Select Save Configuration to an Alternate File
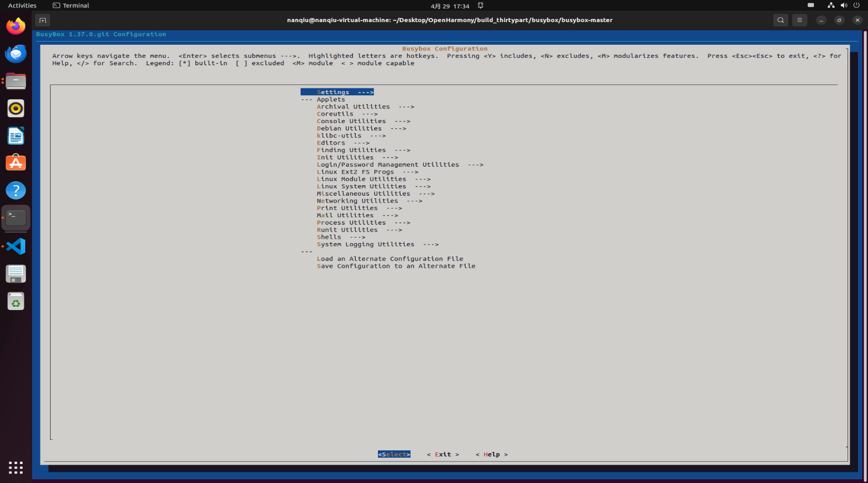Screen dimensions: 868x483 coord(396,266)
